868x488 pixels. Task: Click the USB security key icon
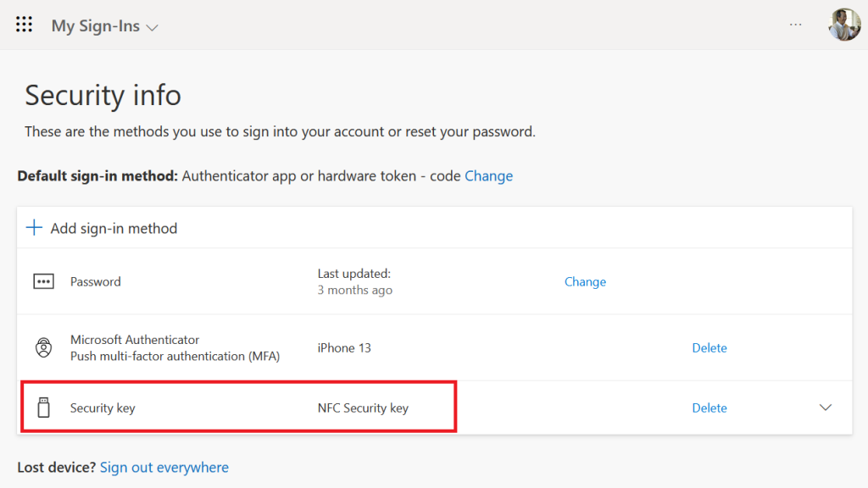coord(43,408)
